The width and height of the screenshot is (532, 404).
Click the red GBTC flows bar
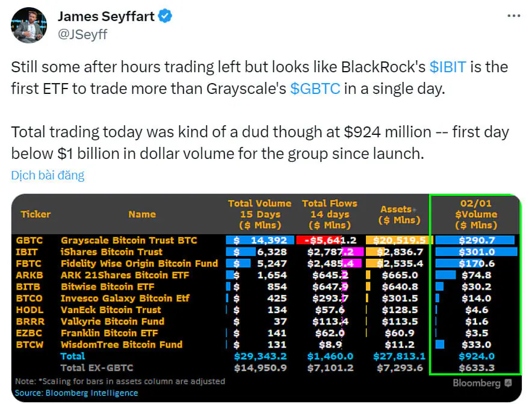tap(312, 240)
